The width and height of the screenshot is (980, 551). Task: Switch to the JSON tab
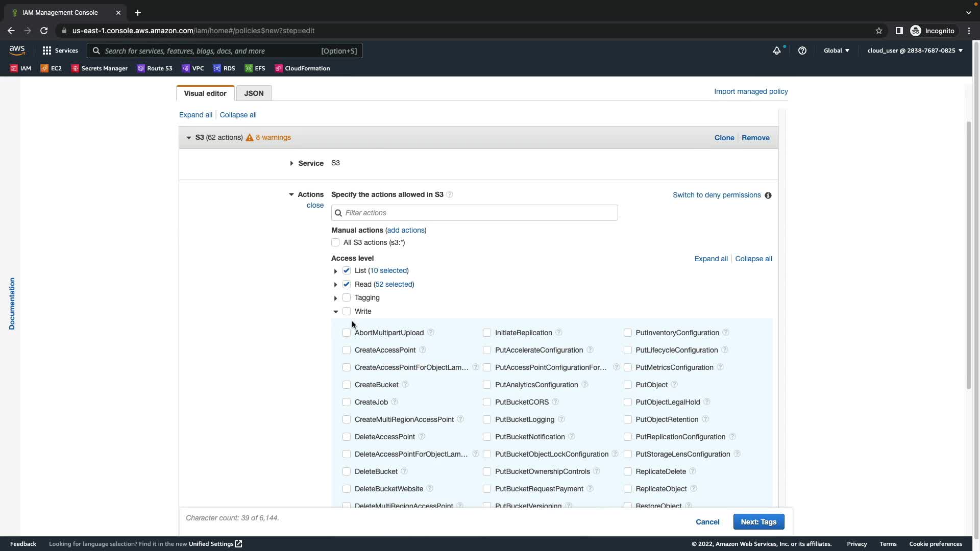[x=254, y=93]
